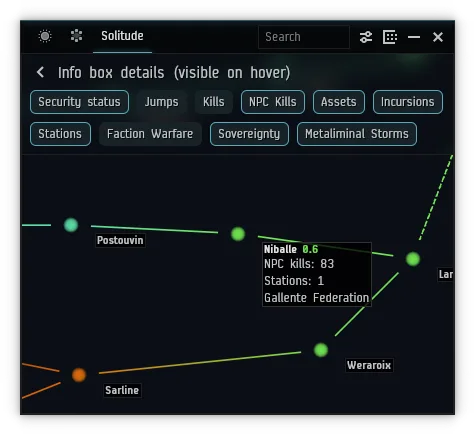Viewport: 475px width, 435px height.
Task: Toggle the Security status option
Action: [79, 102]
